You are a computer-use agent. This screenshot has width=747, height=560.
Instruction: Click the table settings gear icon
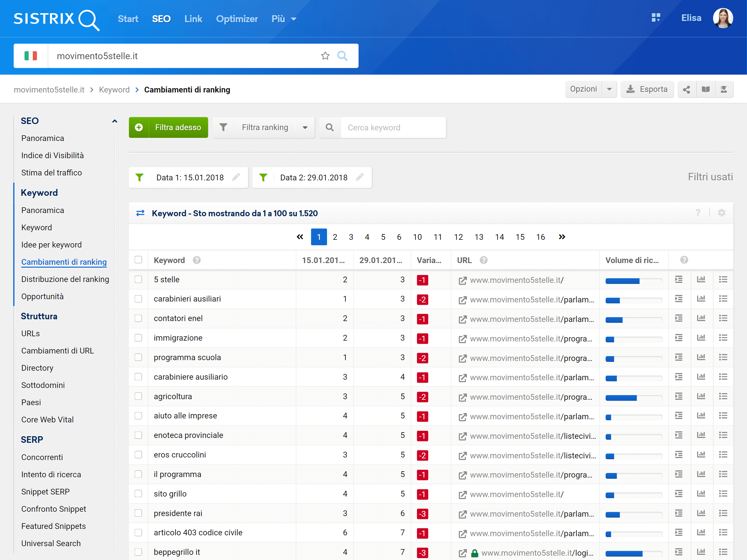coord(722,213)
